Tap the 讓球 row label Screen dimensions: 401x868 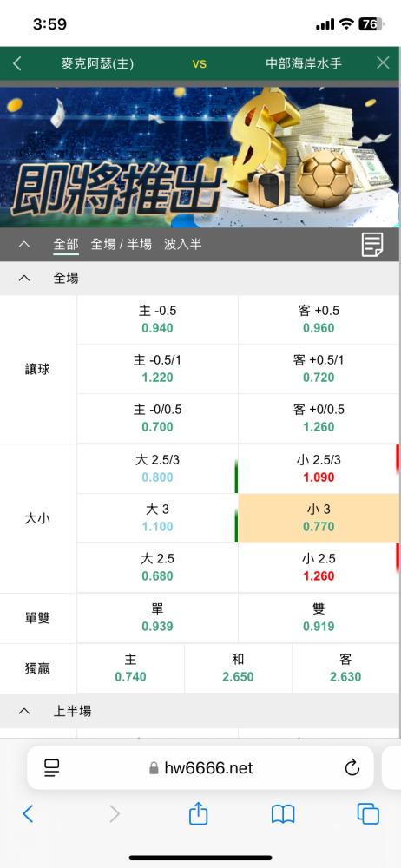click(37, 369)
